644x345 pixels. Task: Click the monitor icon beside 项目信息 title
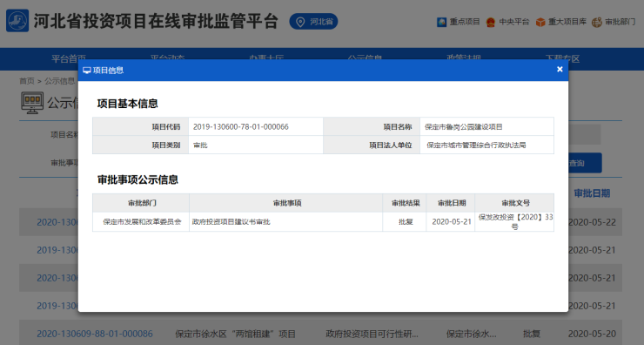click(87, 71)
